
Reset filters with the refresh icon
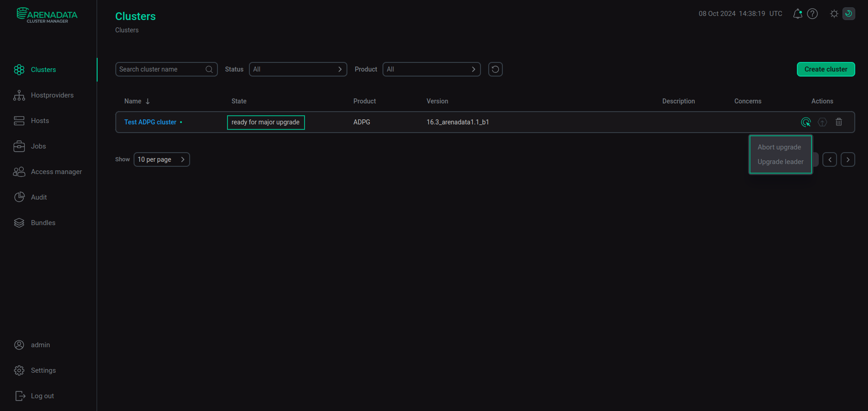[x=495, y=69]
